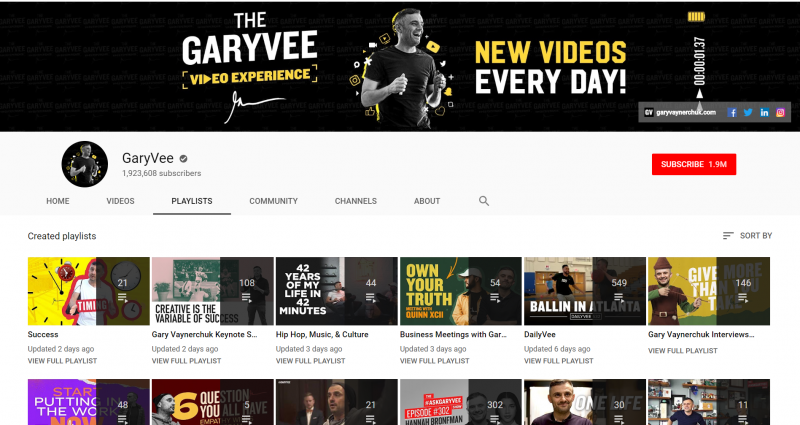The width and height of the screenshot is (800, 425).
Task: Click playlist icon on DailyVee thumbnail
Action: point(618,297)
